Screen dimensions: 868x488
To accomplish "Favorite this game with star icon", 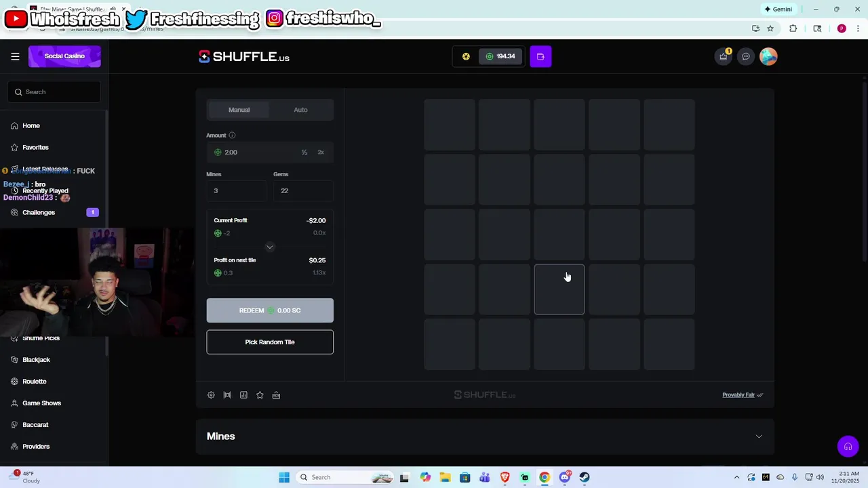I will click(x=260, y=395).
